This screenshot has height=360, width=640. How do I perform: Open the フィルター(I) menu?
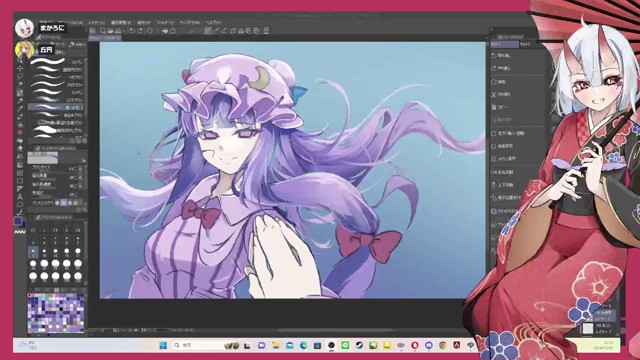point(165,22)
